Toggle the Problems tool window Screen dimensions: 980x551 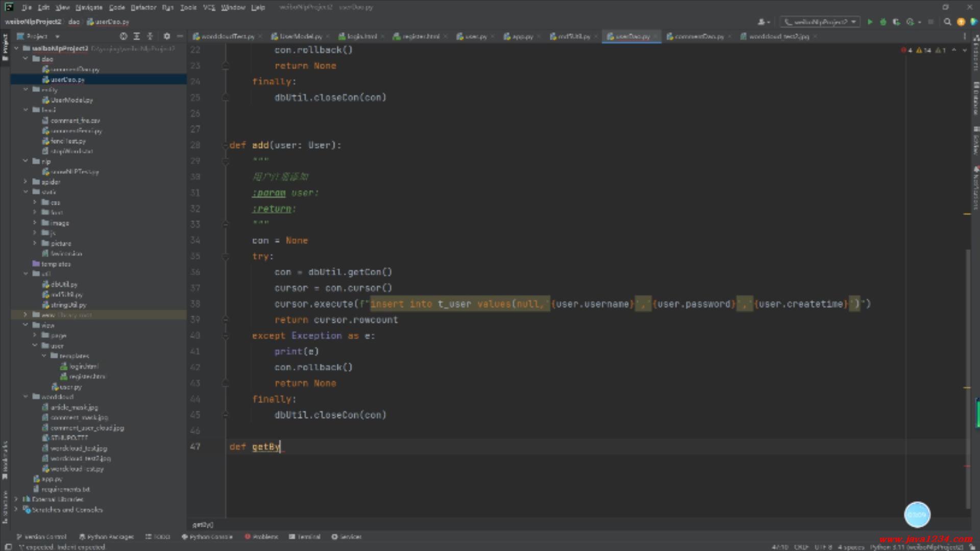tap(261, 537)
